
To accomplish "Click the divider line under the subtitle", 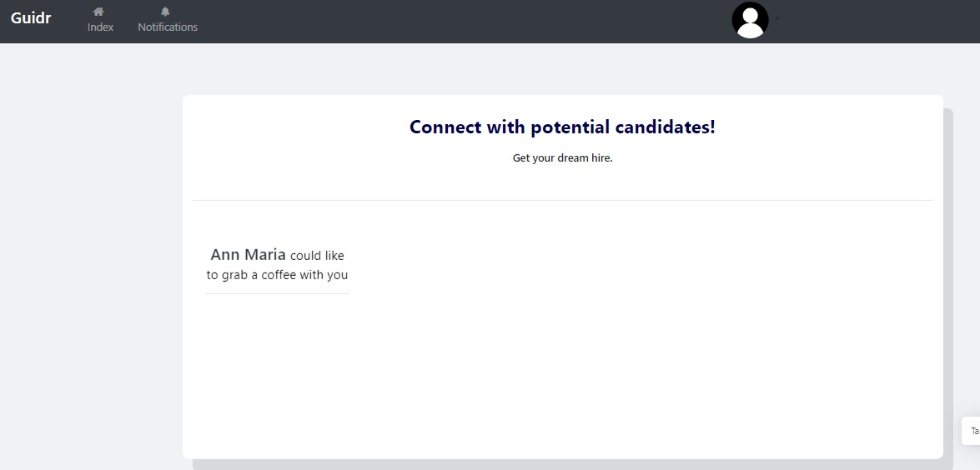I will 562,200.
